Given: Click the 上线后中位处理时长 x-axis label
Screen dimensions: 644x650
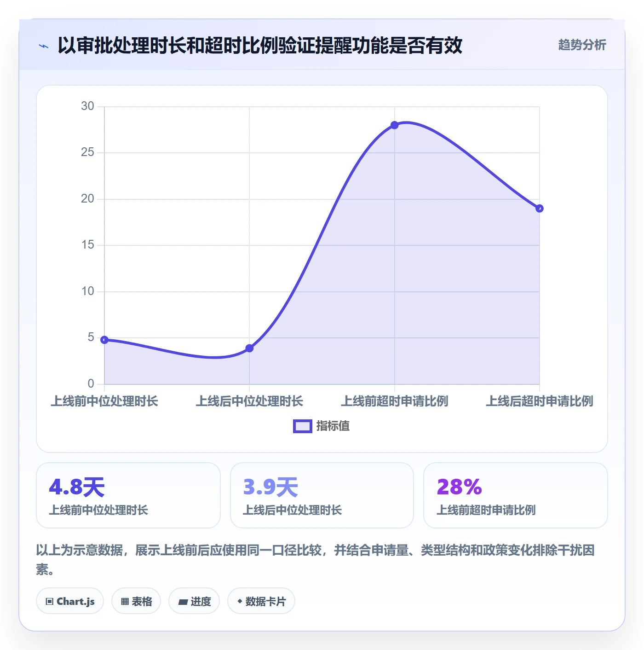Looking at the screenshot, I should 249,401.
